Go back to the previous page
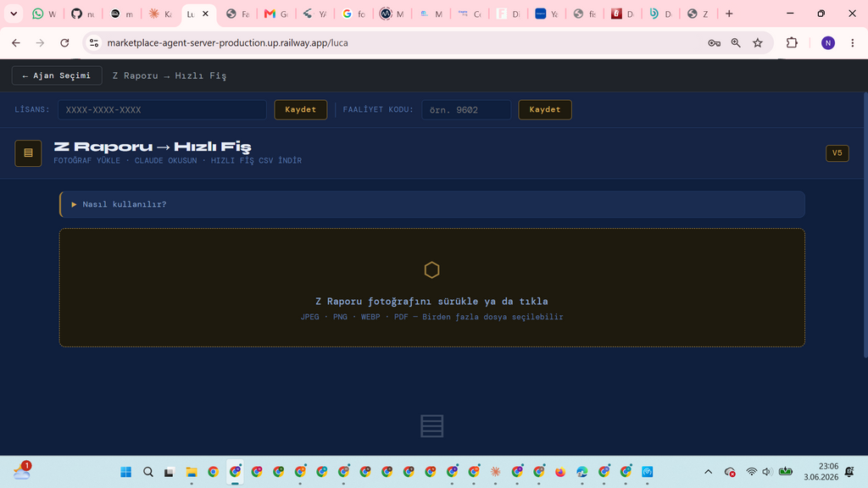This screenshot has width=868, height=488. click(x=16, y=42)
